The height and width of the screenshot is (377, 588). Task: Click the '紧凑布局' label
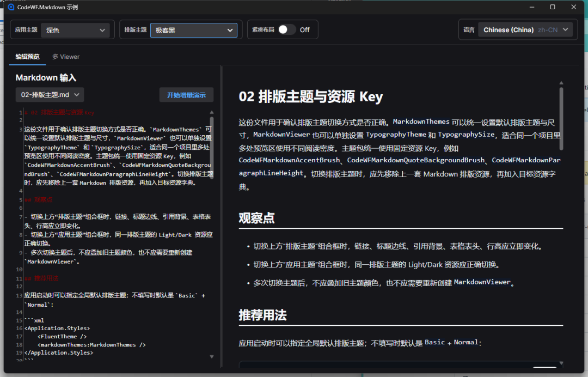(x=263, y=29)
